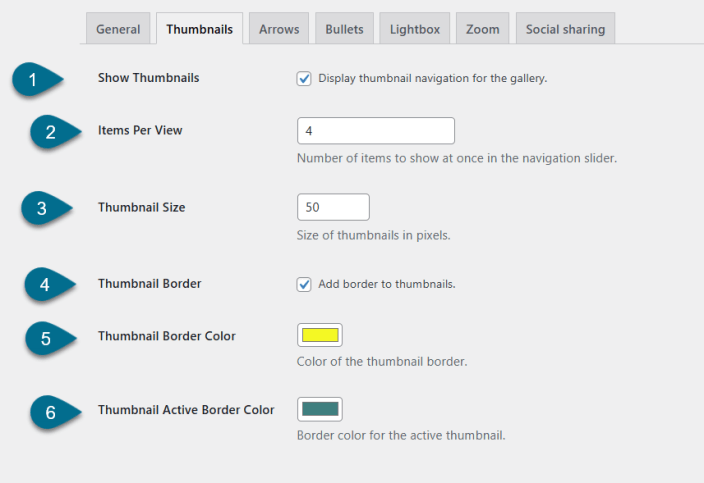Switch to the Arrows tab
Viewport: 704px width, 483px height.
279,29
